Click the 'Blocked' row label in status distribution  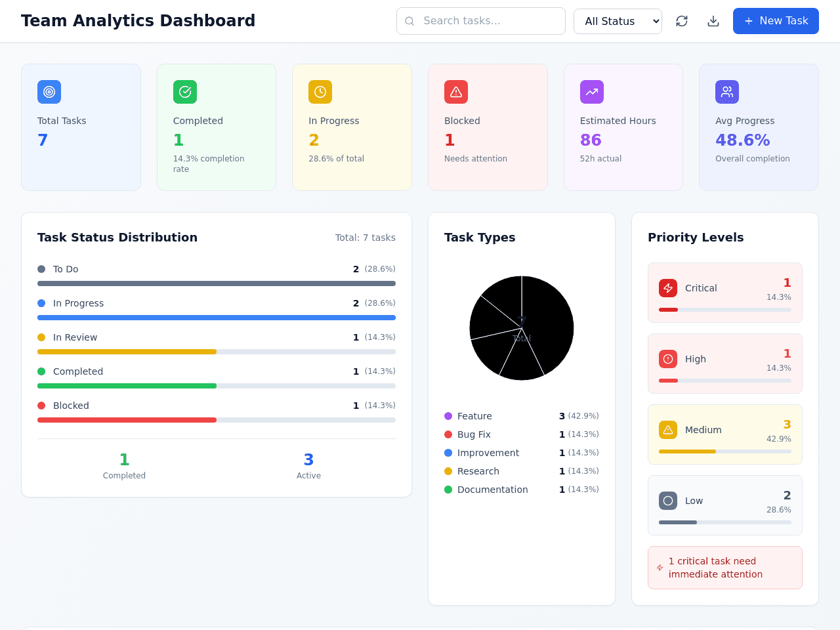pos(71,406)
